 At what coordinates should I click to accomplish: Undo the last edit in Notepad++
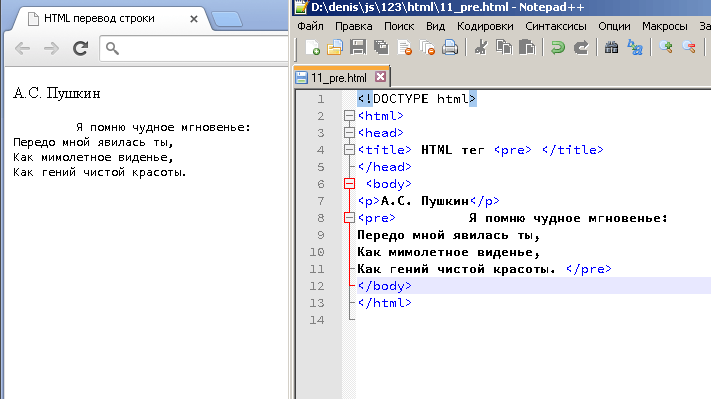point(558,48)
